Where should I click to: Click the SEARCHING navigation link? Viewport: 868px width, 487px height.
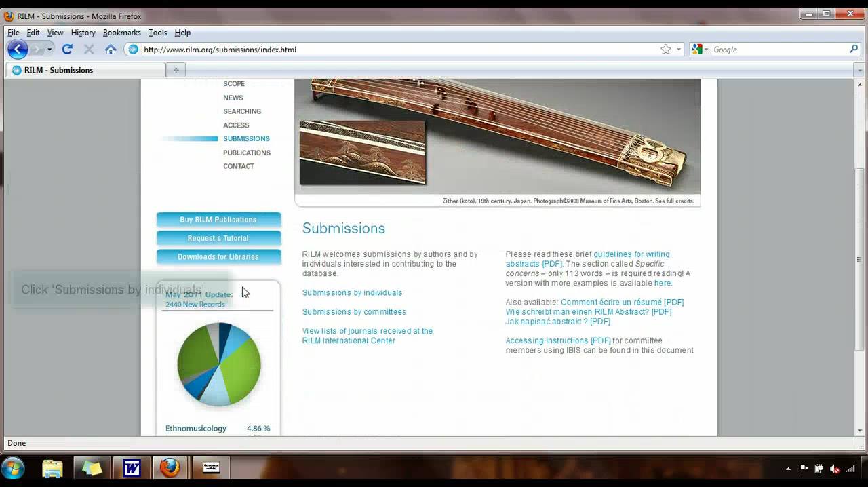pyautogui.click(x=242, y=111)
